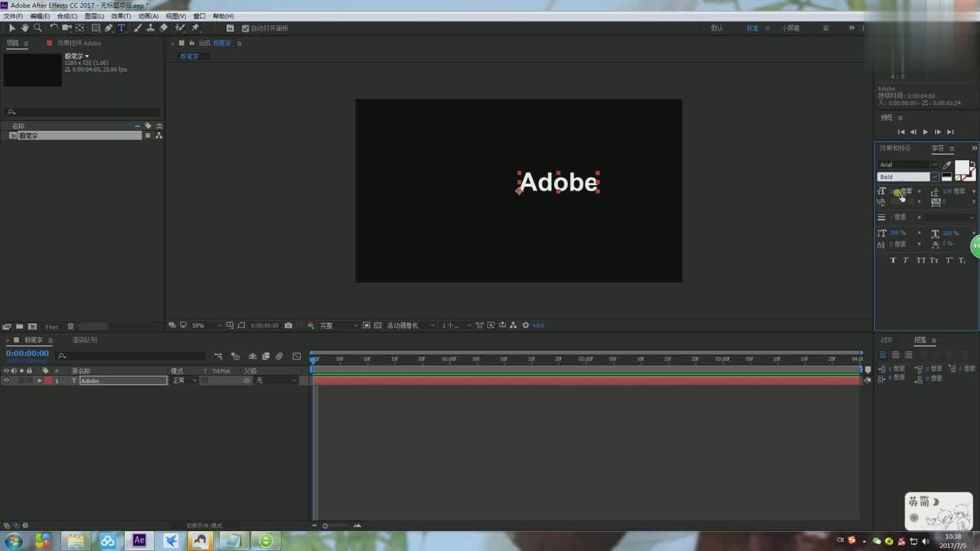Open the 50% magnification dropdown
The image size is (980, 551).
[207, 325]
